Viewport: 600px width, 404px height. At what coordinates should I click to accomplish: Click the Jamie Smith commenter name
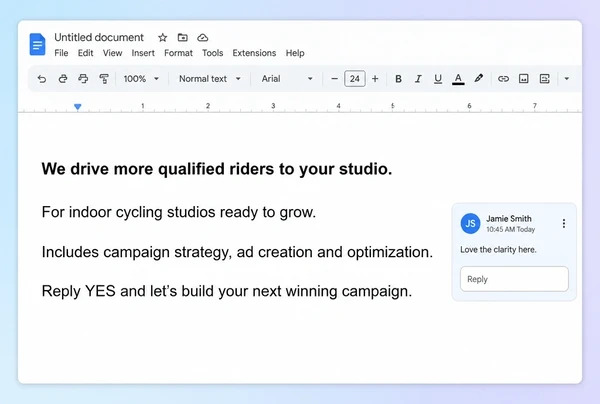(x=509, y=219)
